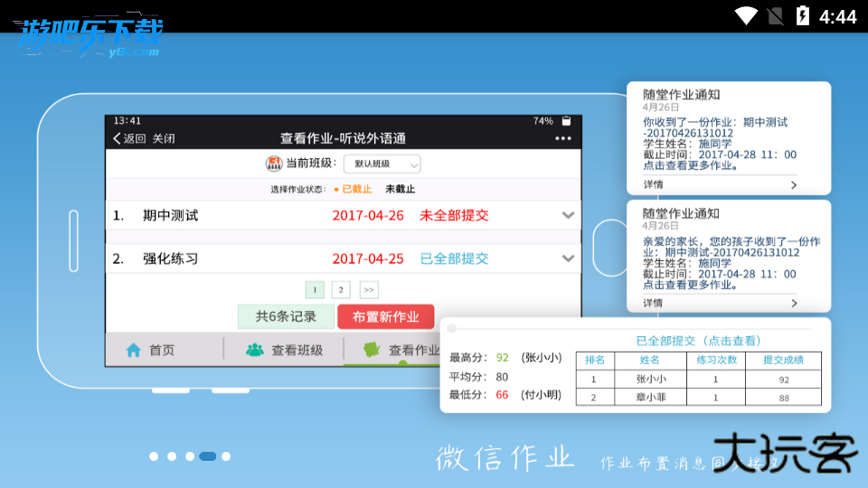This screenshot has width=868, height=488.
Task: Click the 查看班级 people group icon
Action: point(255,351)
